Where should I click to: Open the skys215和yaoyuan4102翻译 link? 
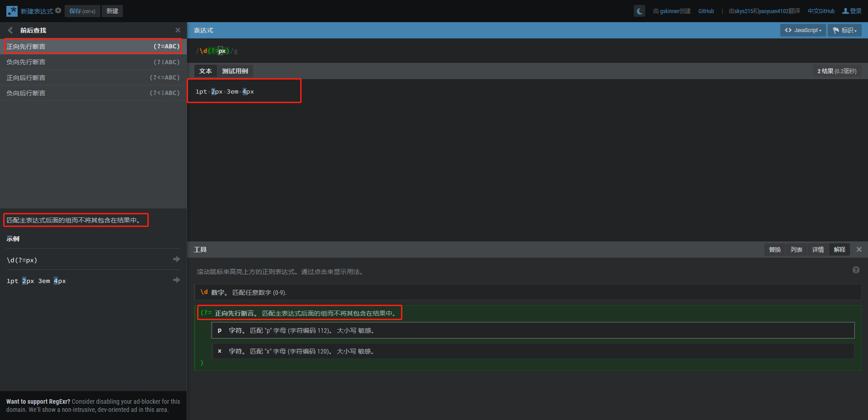click(764, 11)
